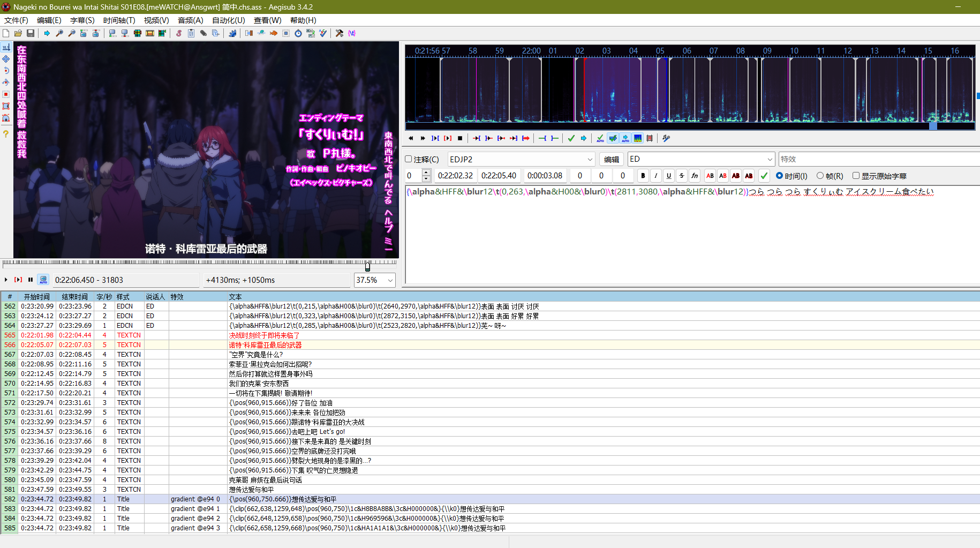Viewport: 980px width, 548px height.
Task: Toggle medusa timing shortcuts mode icon
Action: [650, 138]
